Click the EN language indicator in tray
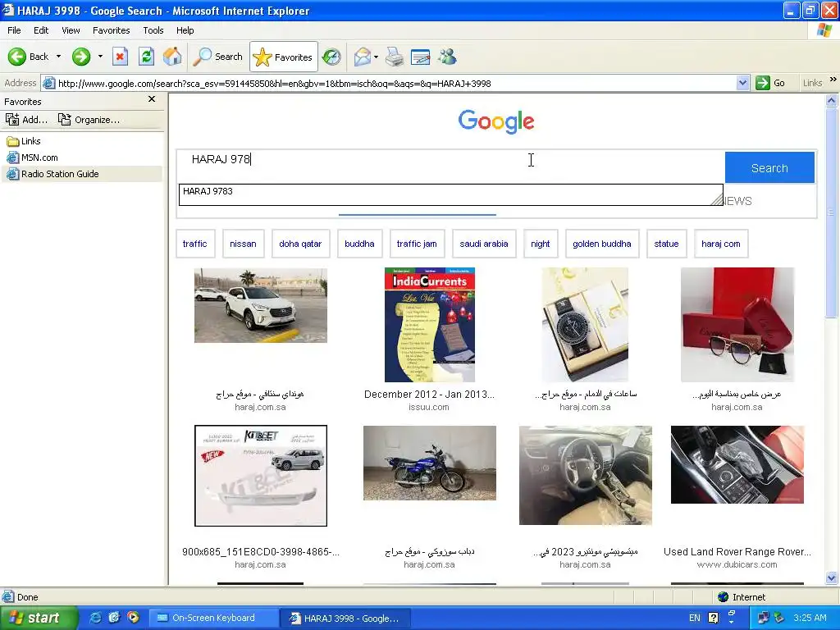Screen dimensions: 840x630 coord(694,618)
